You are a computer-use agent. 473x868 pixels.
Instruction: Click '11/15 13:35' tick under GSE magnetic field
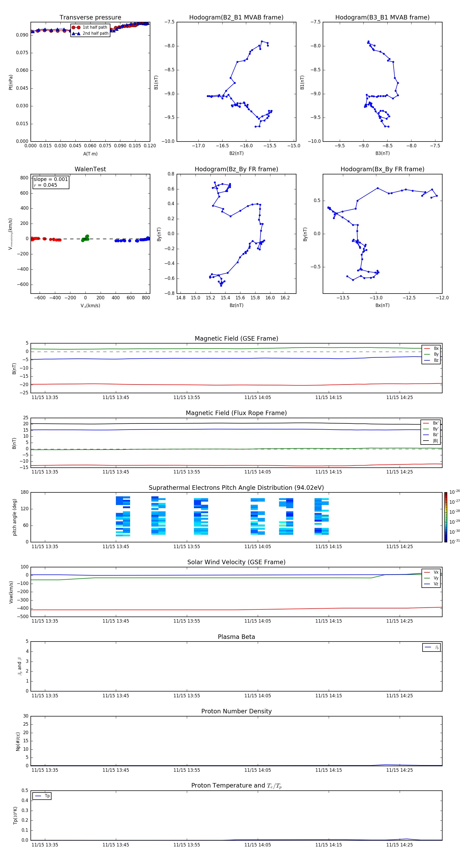pos(45,398)
